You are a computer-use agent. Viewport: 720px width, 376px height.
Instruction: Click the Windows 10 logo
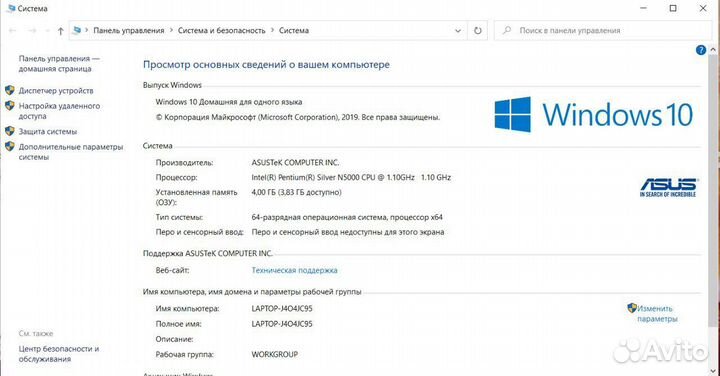click(x=594, y=114)
